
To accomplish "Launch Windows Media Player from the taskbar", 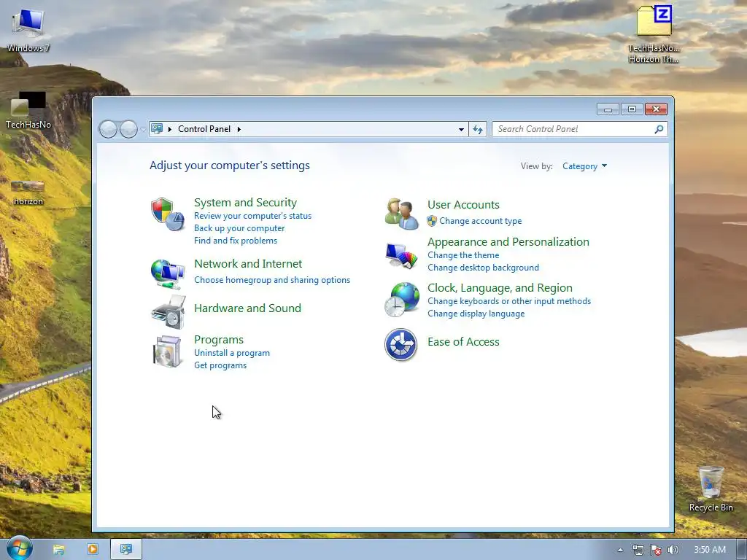I will [93, 549].
